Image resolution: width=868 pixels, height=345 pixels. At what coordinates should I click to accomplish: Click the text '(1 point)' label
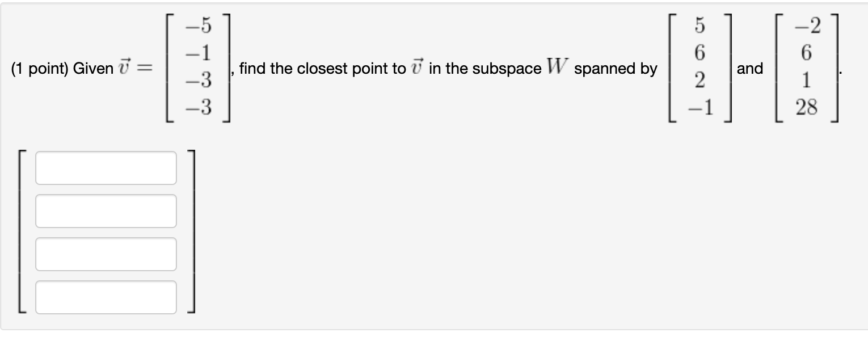(x=41, y=69)
